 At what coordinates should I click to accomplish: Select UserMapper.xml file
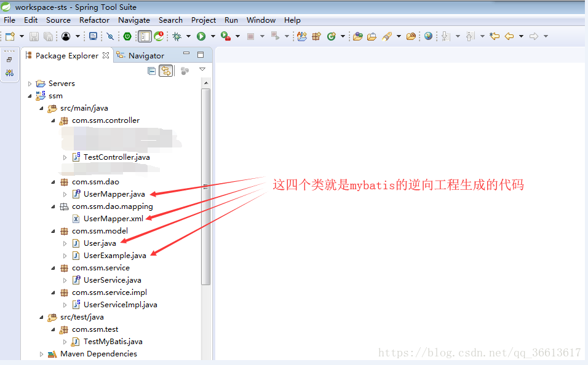113,219
